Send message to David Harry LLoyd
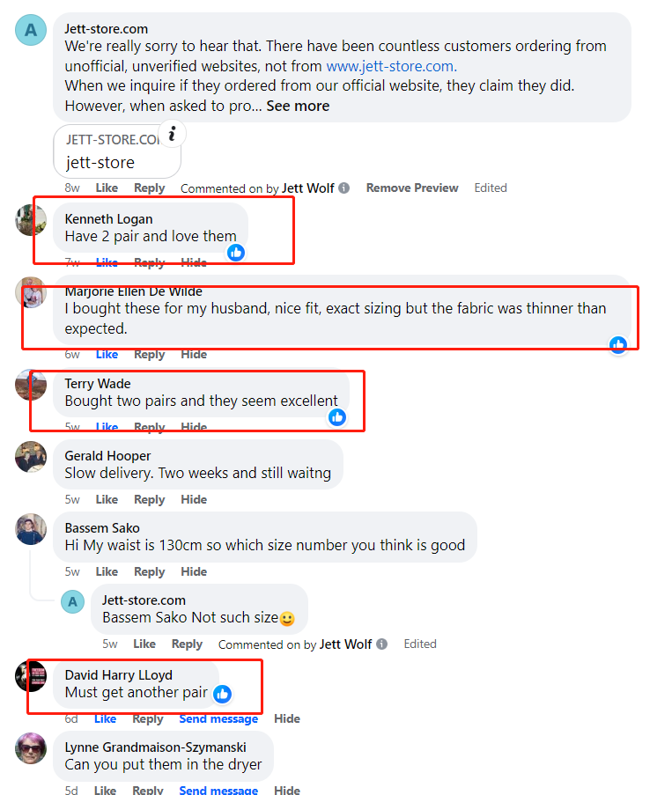This screenshot has height=795, width=672. click(218, 719)
